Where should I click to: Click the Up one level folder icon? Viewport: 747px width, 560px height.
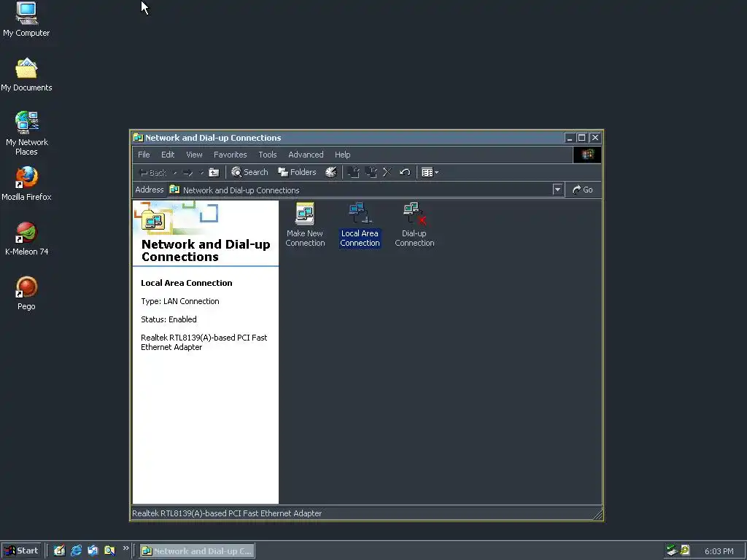[x=214, y=172]
